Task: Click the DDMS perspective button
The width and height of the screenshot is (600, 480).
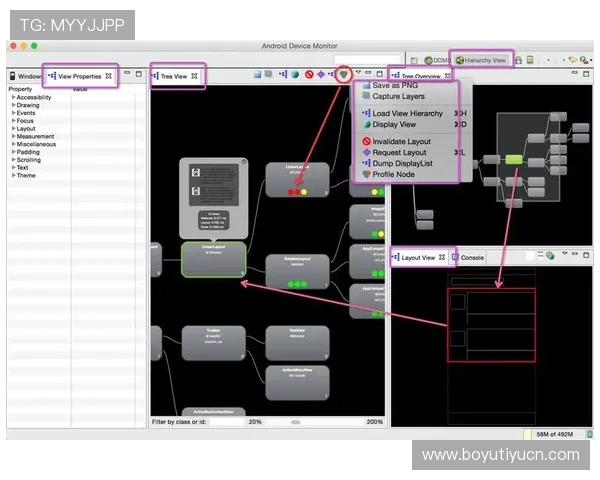Action: click(x=435, y=60)
